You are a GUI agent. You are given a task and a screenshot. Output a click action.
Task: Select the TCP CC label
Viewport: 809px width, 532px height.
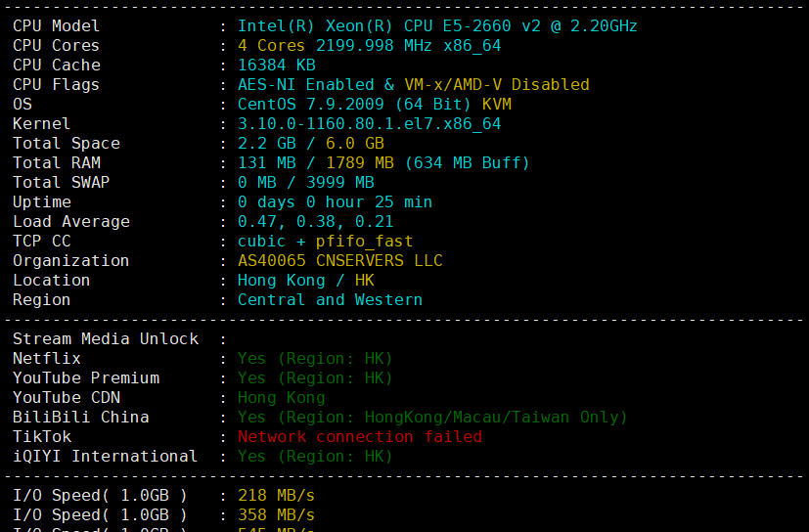[41, 242]
